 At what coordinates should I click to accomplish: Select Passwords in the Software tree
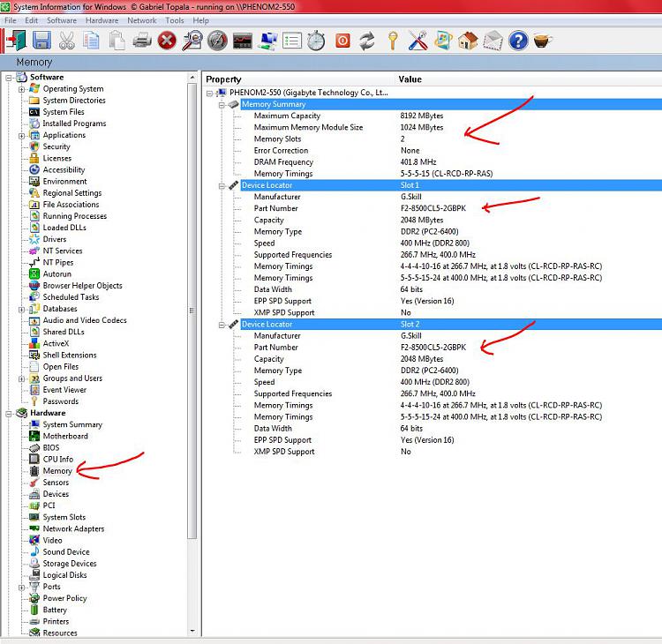coord(60,401)
